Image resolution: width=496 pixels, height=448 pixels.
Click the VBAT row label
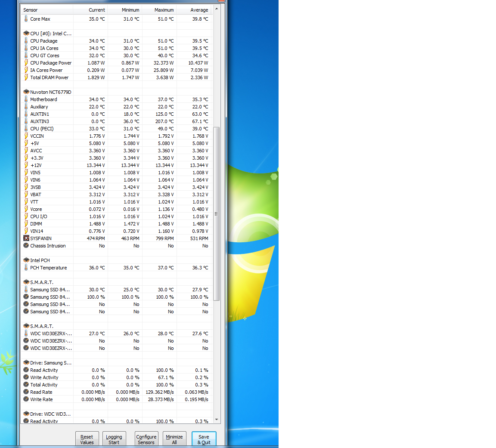click(x=36, y=195)
